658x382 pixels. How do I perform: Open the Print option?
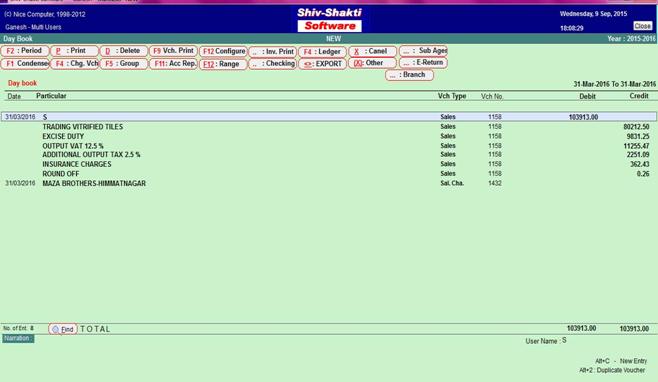74,51
